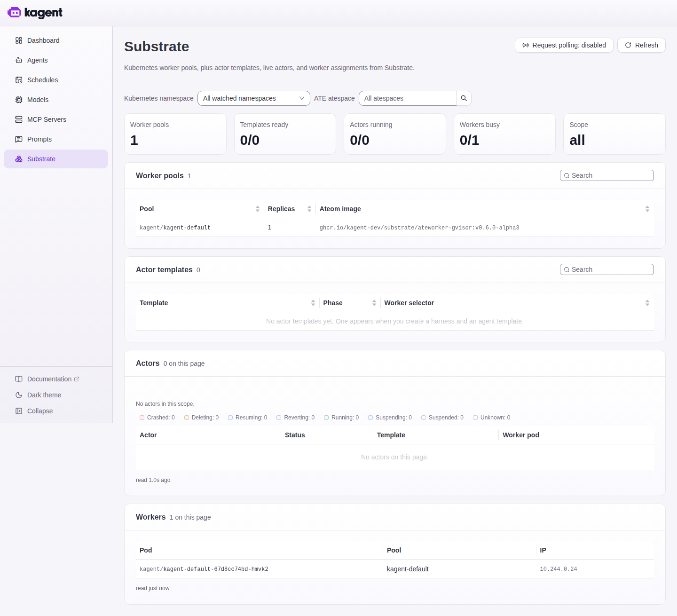Click the Dashboard grid icon
The image size is (677, 616).
point(19,40)
